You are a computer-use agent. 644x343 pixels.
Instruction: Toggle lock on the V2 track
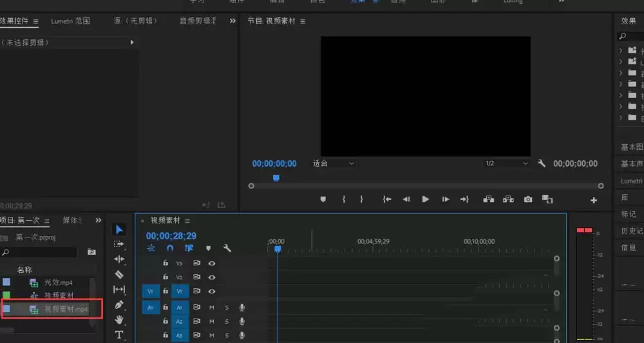166,277
